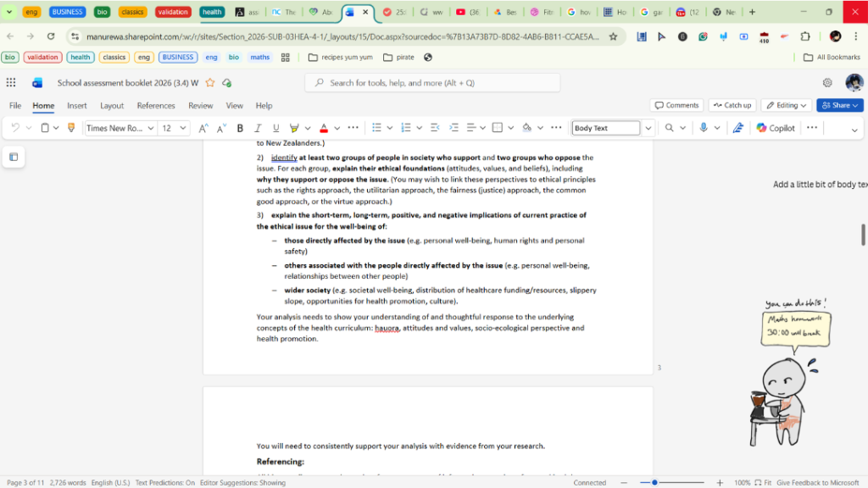Open a new browser tab
The image size is (868, 488).
pyautogui.click(x=752, y=12)
